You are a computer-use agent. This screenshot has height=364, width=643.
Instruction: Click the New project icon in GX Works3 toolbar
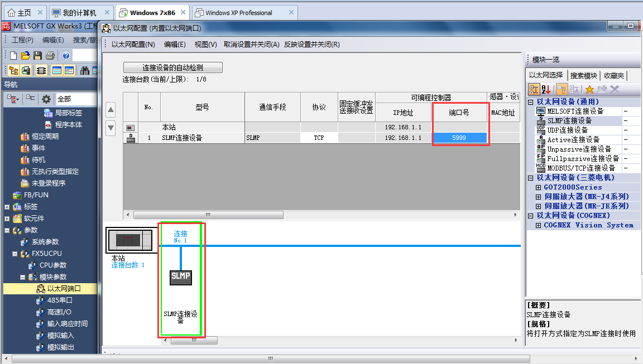pos(13,55)
